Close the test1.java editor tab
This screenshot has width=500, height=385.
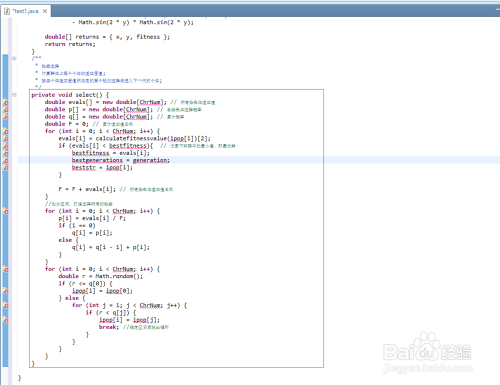tap(45, 11)
